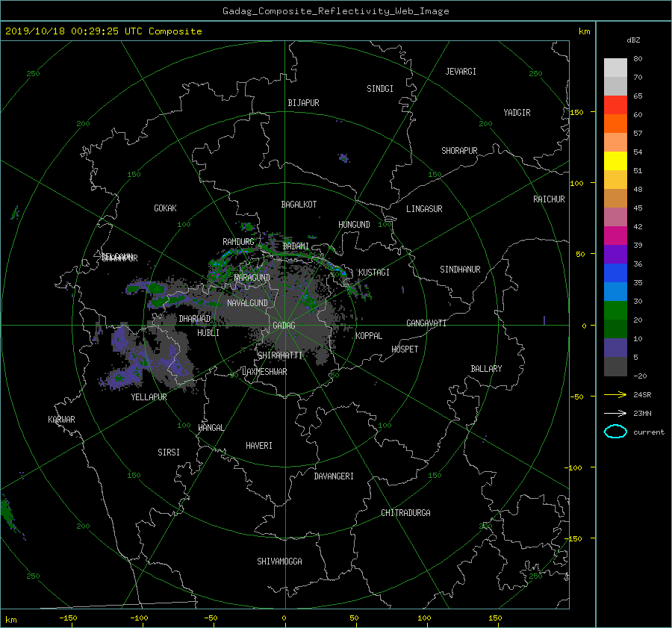Image resolution: width=672 pixels, height=628 pixels.
Task: Click the YADGIR city label
Action: click(517, 113)
